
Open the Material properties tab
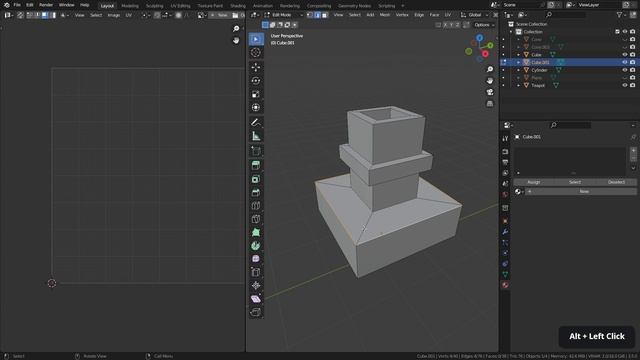tap(505, 285)
